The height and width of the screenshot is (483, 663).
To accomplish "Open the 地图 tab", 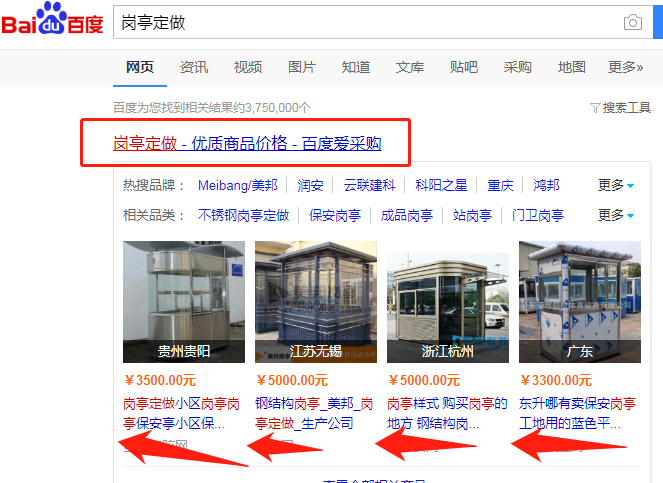I will (572, 67).
